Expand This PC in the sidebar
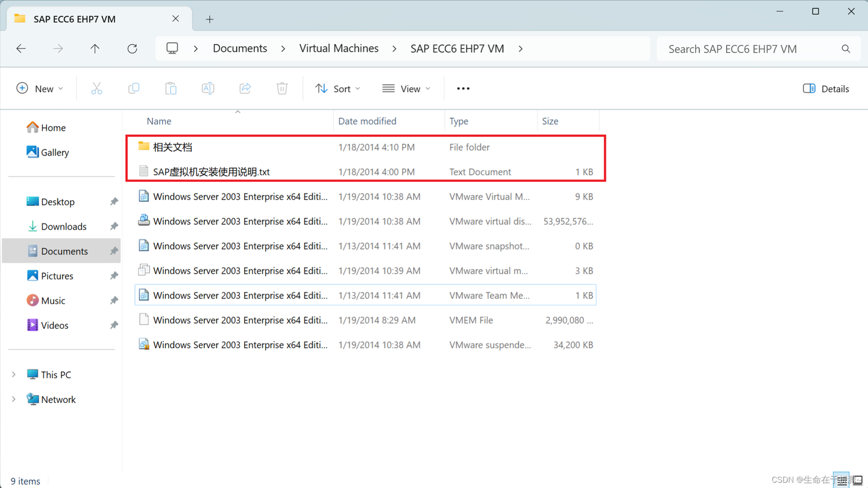Viewport: 868px width, 488px height. [13, 374]
